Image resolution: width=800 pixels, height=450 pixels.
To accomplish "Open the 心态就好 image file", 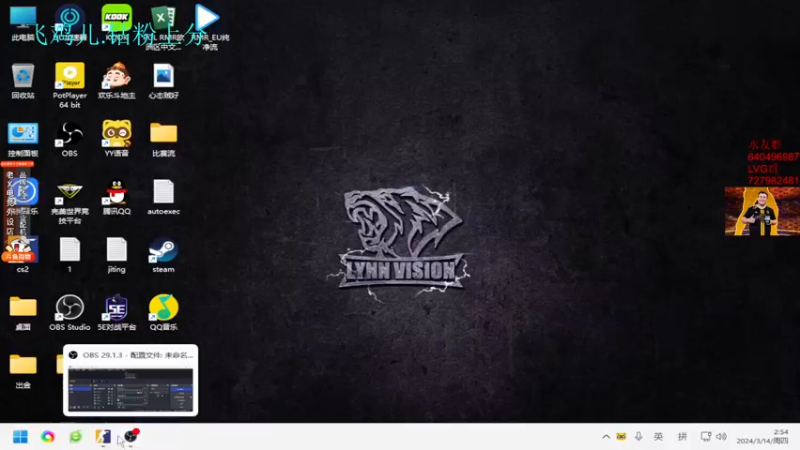I will [x=163, y=81].
